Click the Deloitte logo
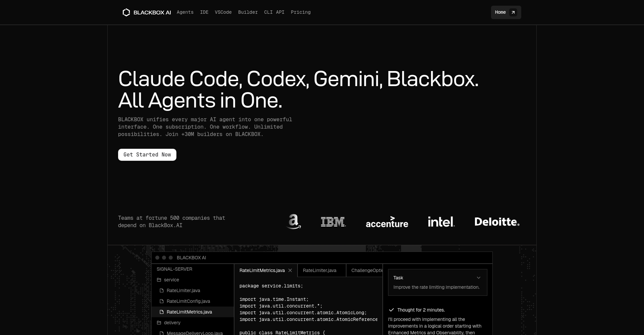 (497, 221)
